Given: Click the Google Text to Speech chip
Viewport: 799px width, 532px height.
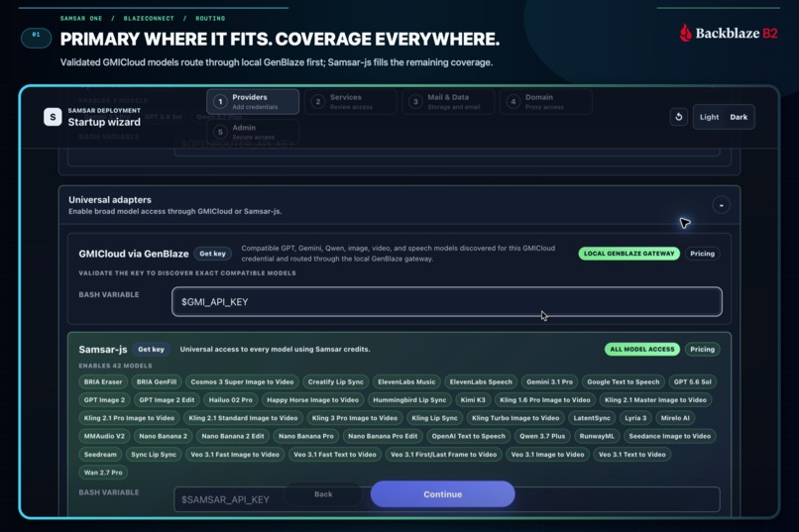Looking at the screenshot, I should [x=624, y=381].
